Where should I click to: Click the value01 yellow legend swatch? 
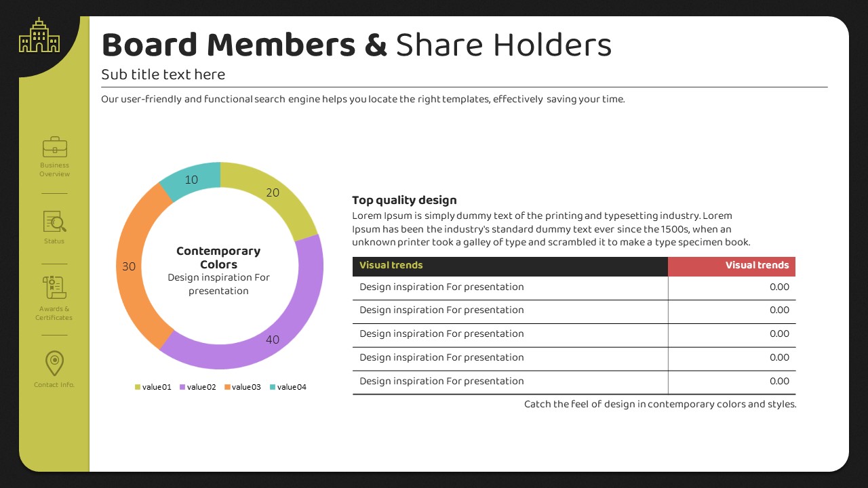[x=138, y=387]
